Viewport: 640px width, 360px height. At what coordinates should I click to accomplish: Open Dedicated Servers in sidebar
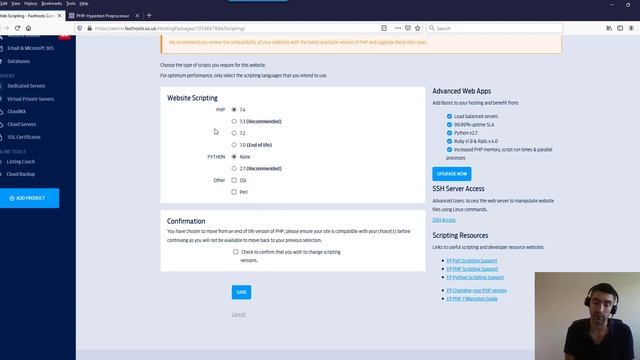click(x=26, y=86)
